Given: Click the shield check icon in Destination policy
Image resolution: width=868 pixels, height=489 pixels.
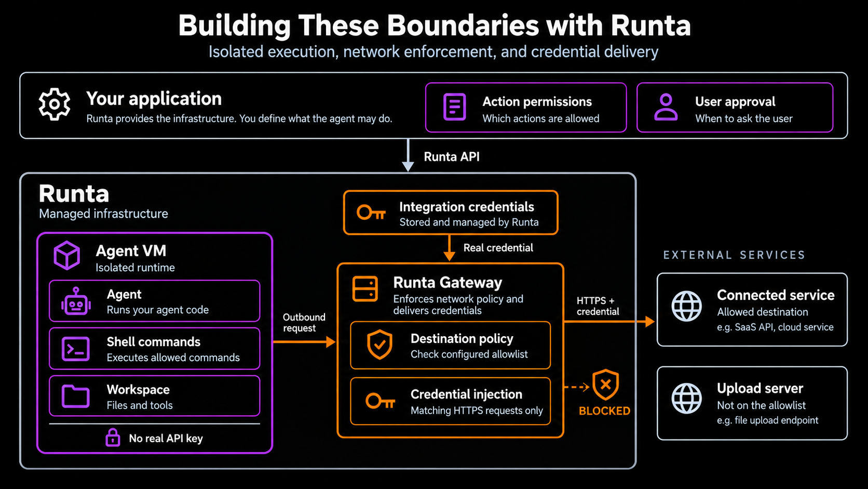Looking at the screenshot, I should pyautogui.click(x=380, y=345).
